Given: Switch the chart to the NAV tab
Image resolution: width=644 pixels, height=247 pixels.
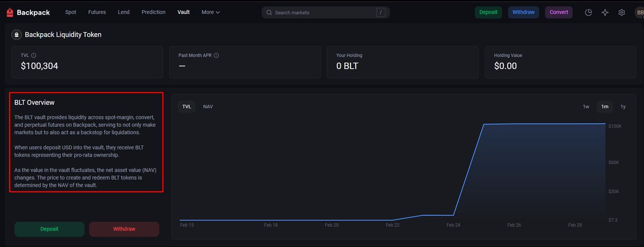Looking at the screenshot, I should coord(208,107).
